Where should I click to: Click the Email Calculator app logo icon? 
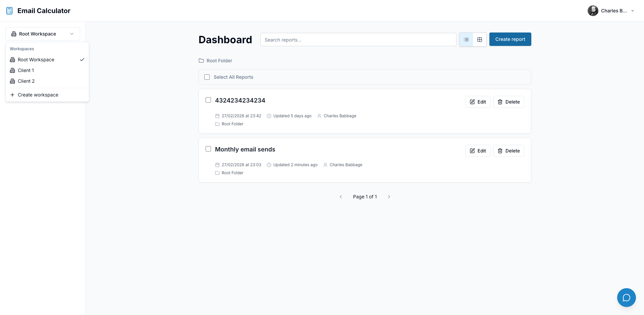[x=9, y=10]
